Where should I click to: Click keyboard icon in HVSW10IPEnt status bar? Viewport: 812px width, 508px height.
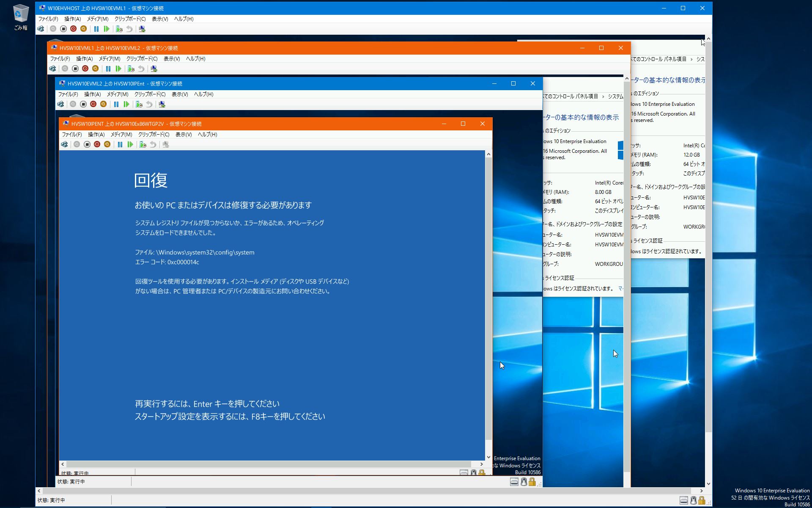(x=514, y=482)
